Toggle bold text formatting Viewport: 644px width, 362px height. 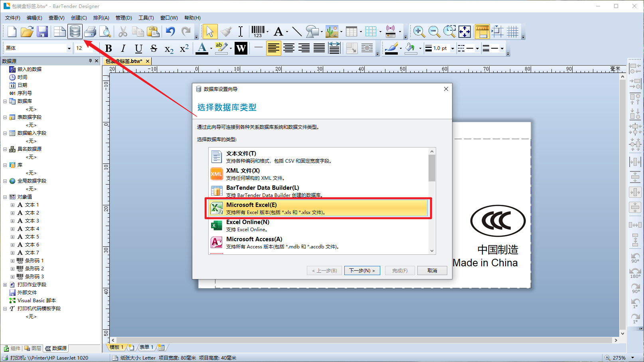coord(108,48)
